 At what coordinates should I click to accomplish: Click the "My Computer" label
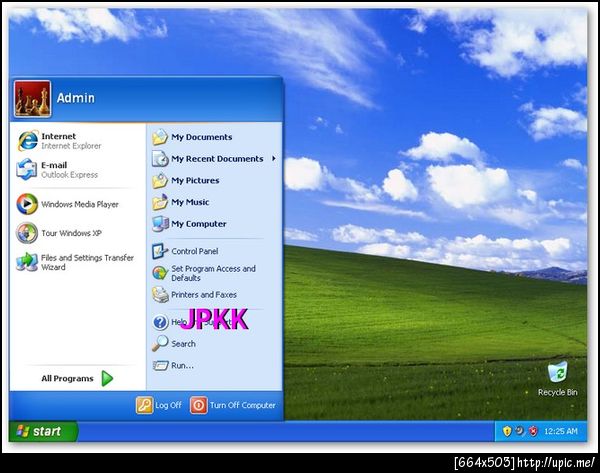pyautogui.click(x=199, y=224)
